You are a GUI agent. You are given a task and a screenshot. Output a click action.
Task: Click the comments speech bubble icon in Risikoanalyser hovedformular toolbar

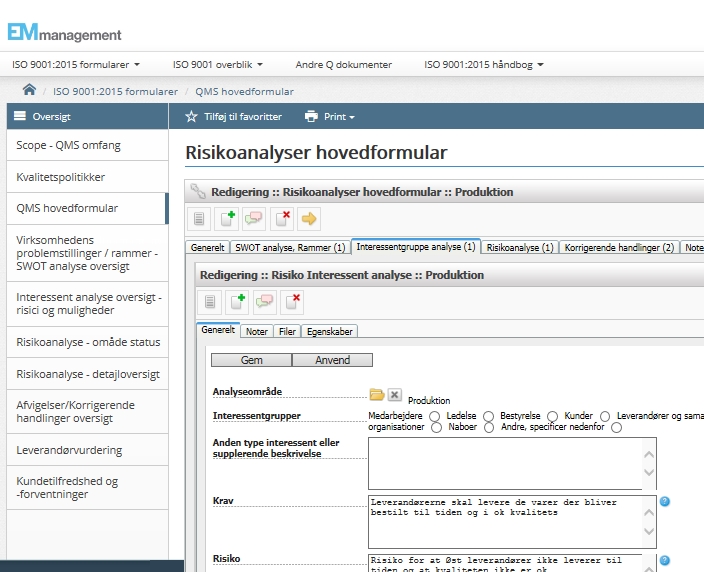[x=254, y=219]
